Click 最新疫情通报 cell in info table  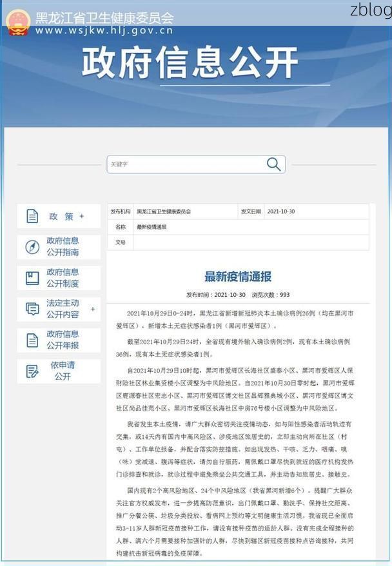tap(152, 227)
